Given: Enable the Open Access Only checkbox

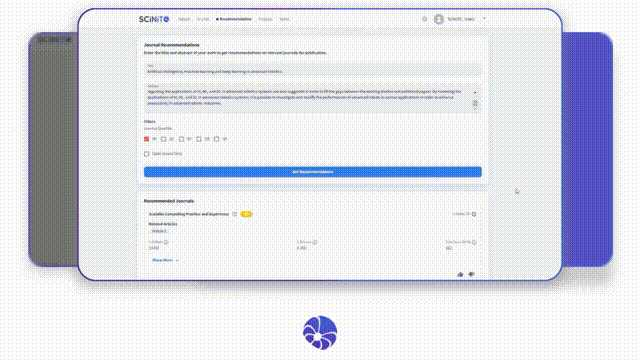Looking at the screenshot, I should click(x=147, y=154).
